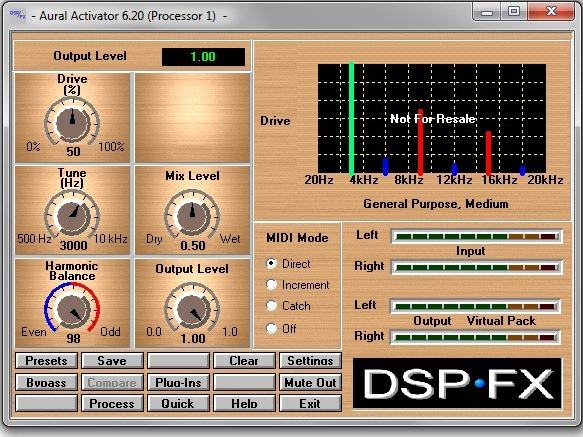Turn MIDI mode Off

coord(272,328)
